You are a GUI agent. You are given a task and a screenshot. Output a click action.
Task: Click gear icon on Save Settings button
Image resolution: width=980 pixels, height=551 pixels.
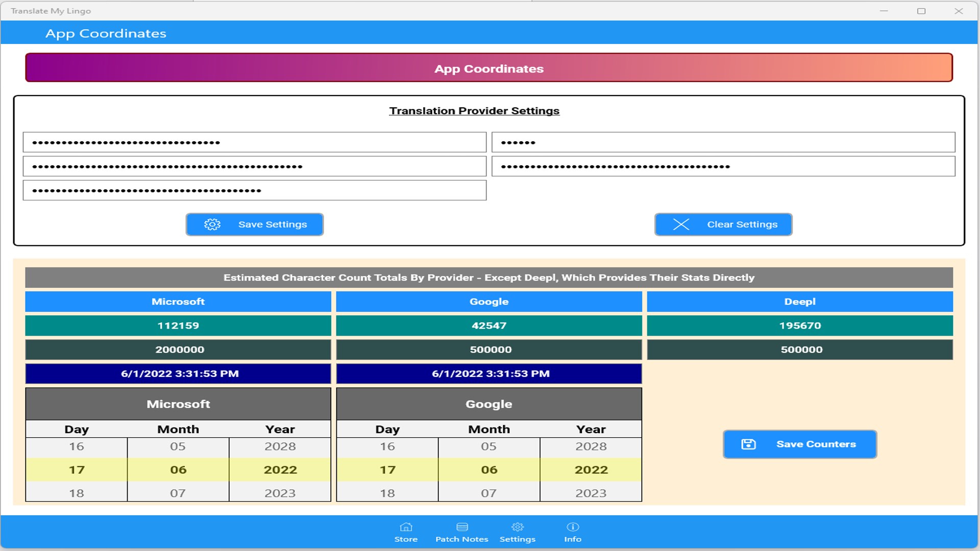coord(212,224)
